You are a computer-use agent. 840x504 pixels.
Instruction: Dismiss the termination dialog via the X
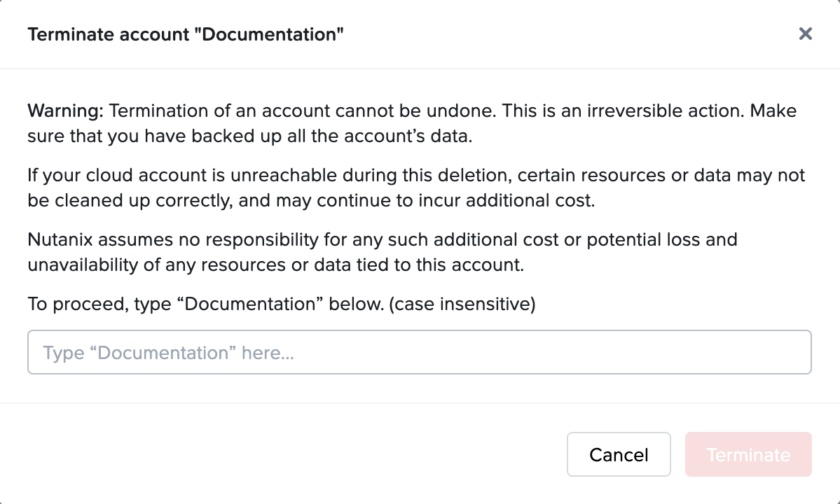(x=805, y=34)
